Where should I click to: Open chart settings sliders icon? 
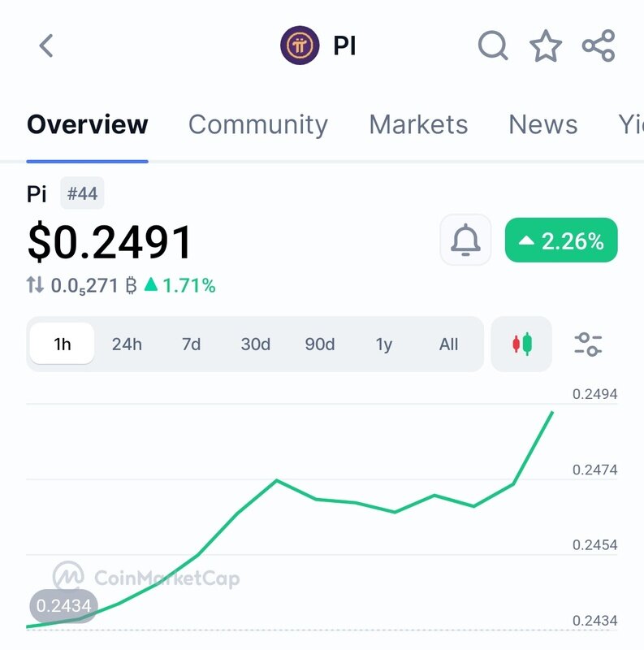pyautogui.click(x=588, y=344)
